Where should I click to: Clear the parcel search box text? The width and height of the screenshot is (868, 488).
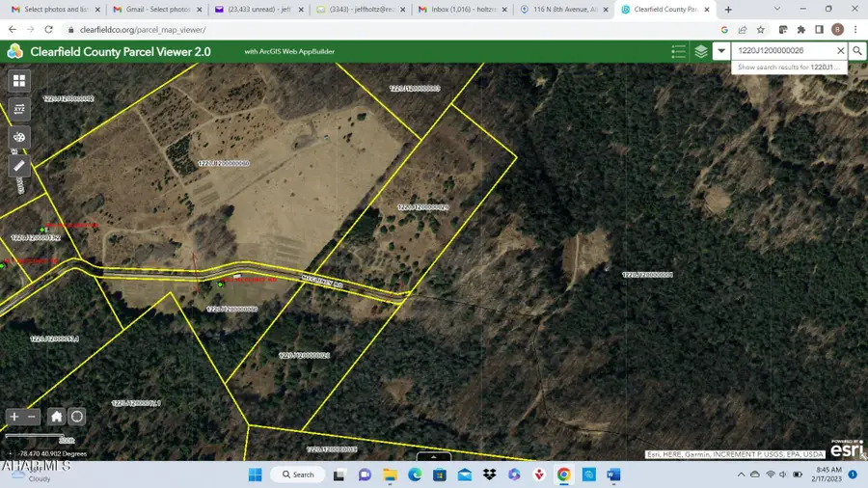tap(840, 51)
